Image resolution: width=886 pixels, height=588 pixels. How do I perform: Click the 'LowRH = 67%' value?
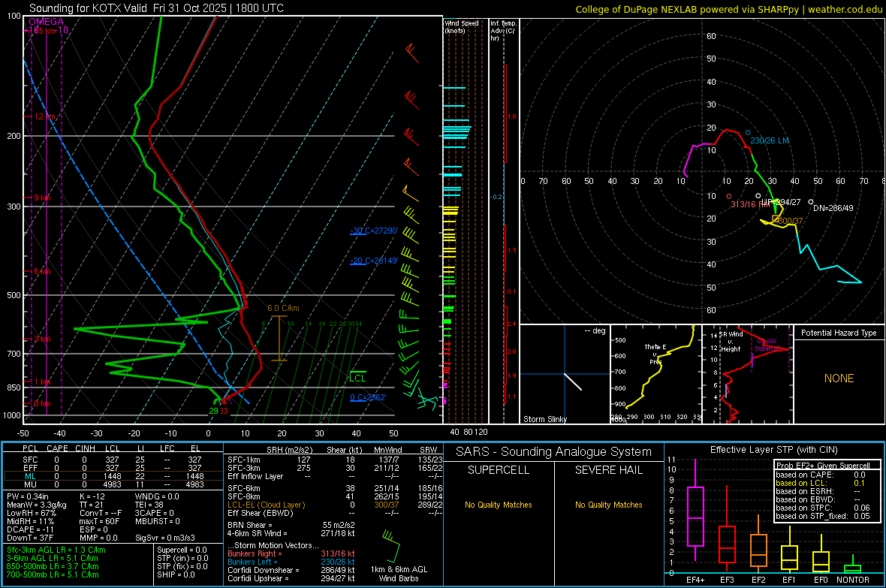coord(31,513)
